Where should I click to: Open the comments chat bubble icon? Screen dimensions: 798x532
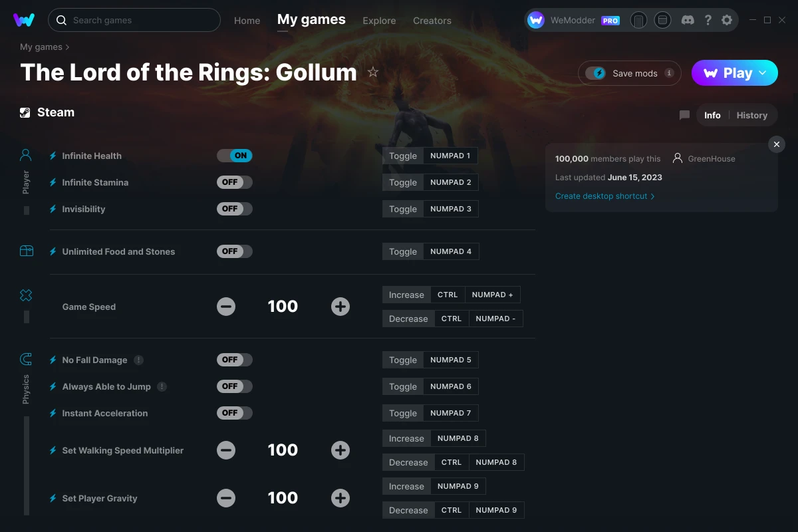(x=684, y=115)
